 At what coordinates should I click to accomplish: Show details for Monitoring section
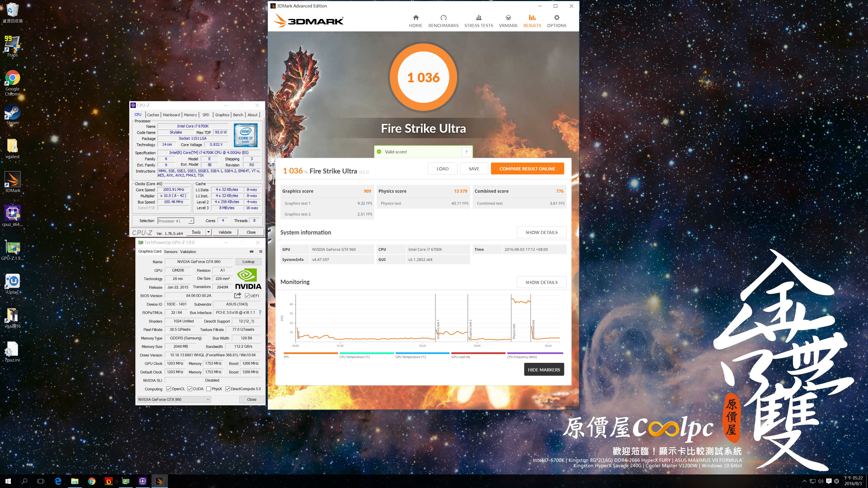click(x=541, y=282)
